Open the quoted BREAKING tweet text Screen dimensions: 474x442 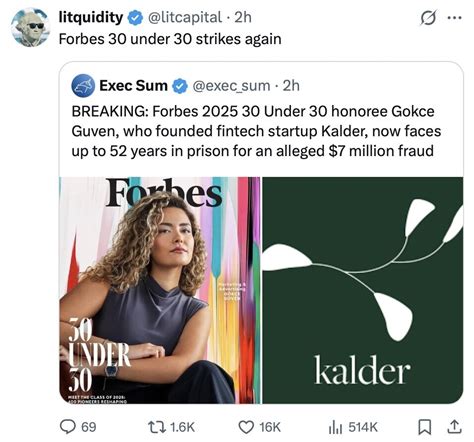256,131
